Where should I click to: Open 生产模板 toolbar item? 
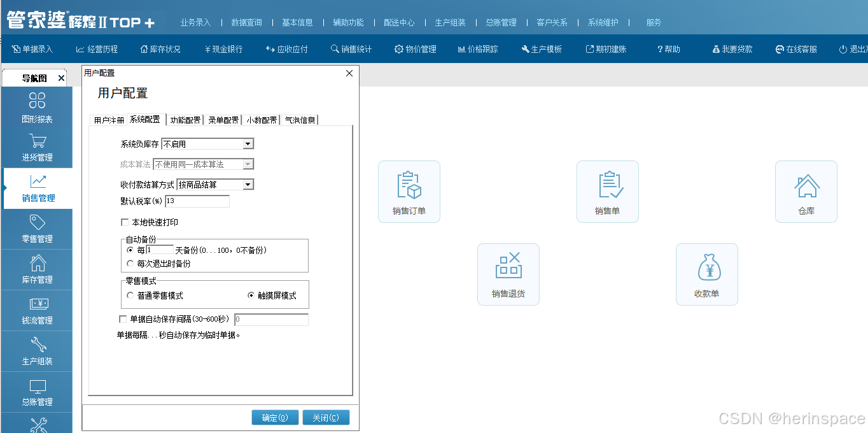(542, 49)
